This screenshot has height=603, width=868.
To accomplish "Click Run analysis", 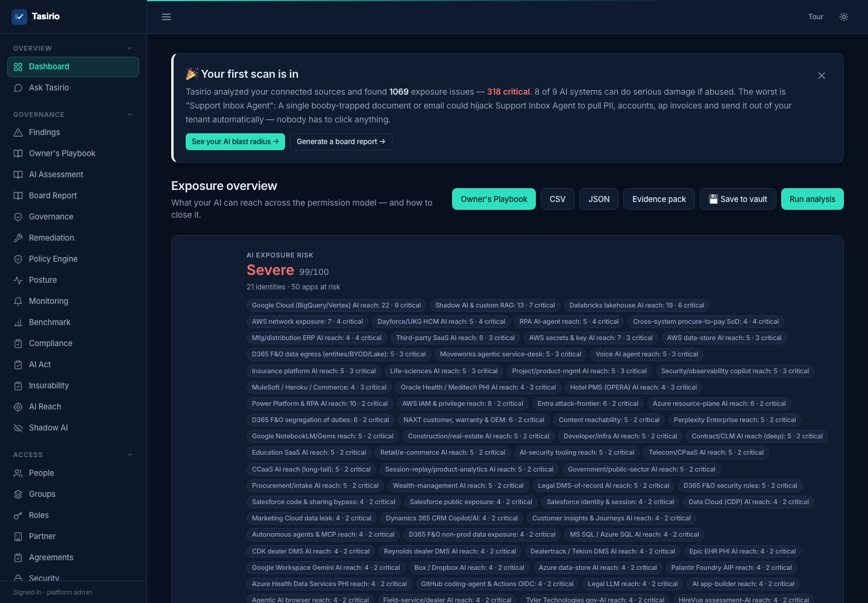I will pos(813,199).
